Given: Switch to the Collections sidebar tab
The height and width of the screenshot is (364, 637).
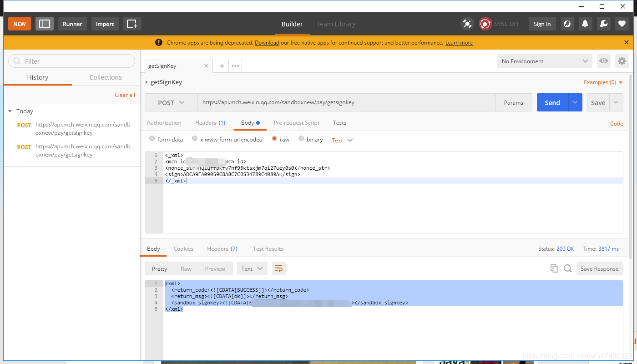Looking at the screenshot, I should 106,77.
